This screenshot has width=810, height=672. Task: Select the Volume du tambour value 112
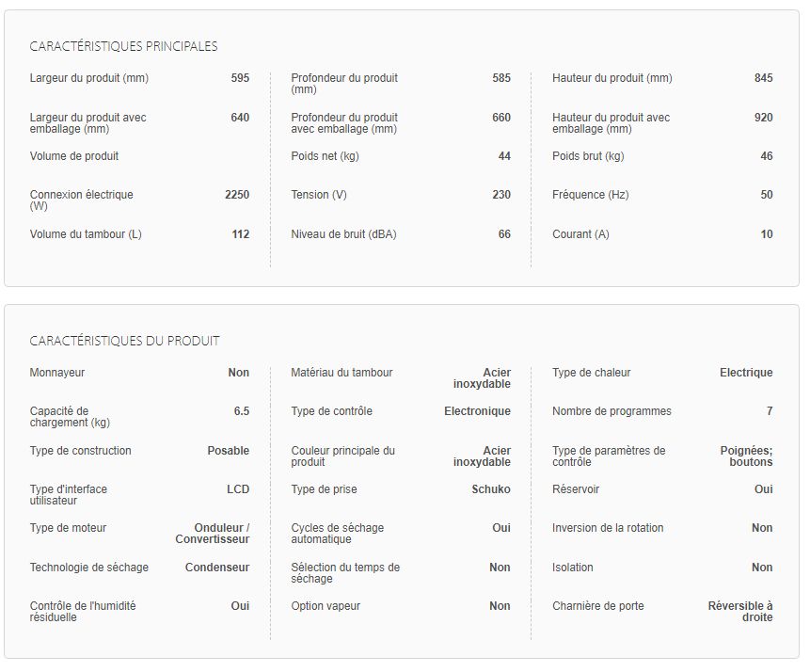pos(240,234)
